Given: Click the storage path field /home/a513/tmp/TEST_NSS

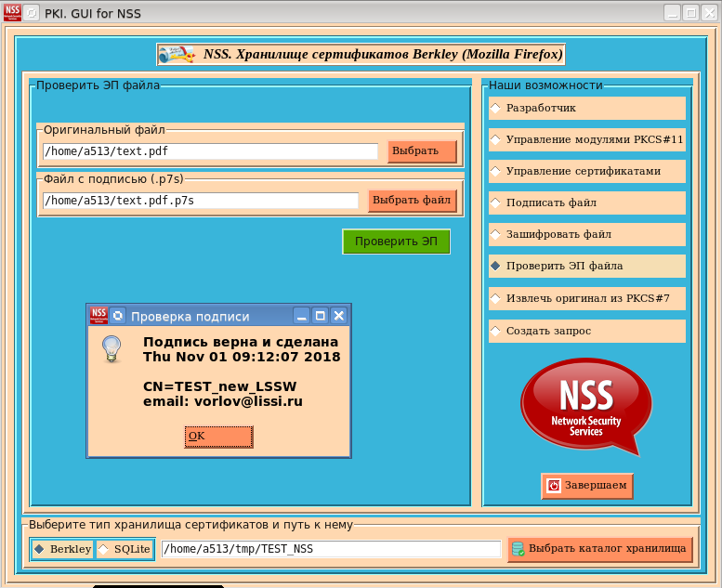Looking at the screenshot, I should click(331, 549).
